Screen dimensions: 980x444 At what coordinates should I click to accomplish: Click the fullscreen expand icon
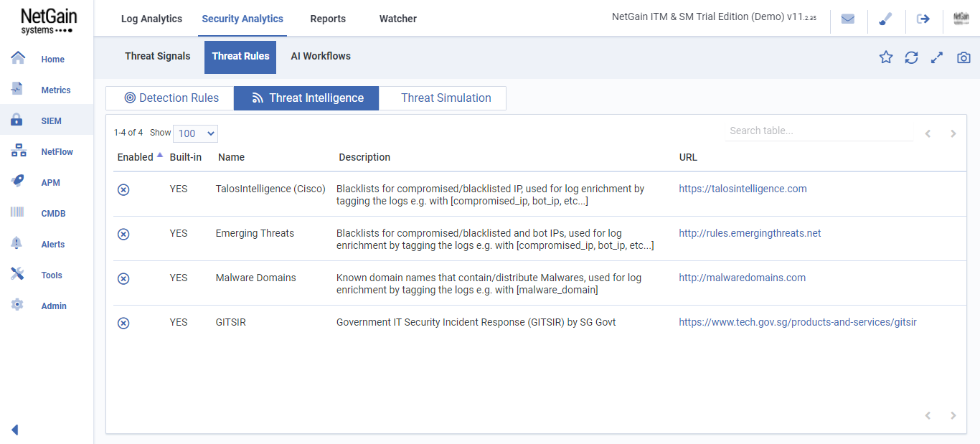click(937, 57)
